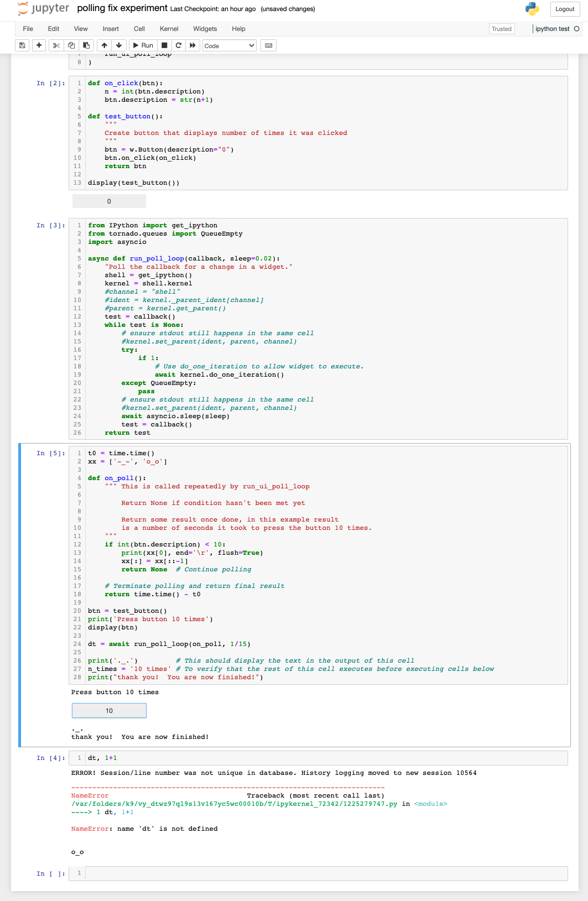Restart kernel and run all icon
Screen dimensions: 588x901
click(x=192, y=45)
